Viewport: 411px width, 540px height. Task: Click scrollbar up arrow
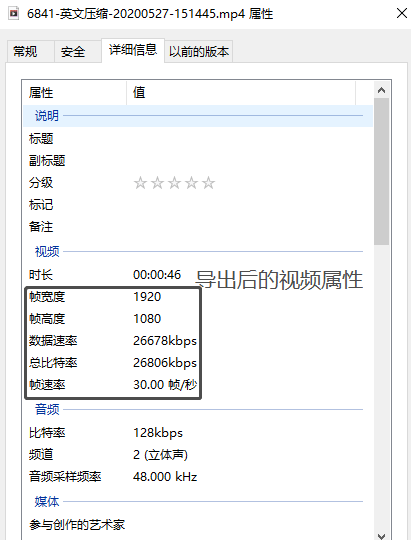[x=381, y=90]
